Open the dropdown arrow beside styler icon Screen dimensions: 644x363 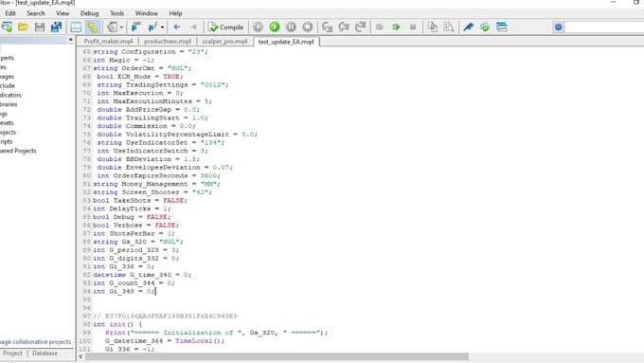121,27
